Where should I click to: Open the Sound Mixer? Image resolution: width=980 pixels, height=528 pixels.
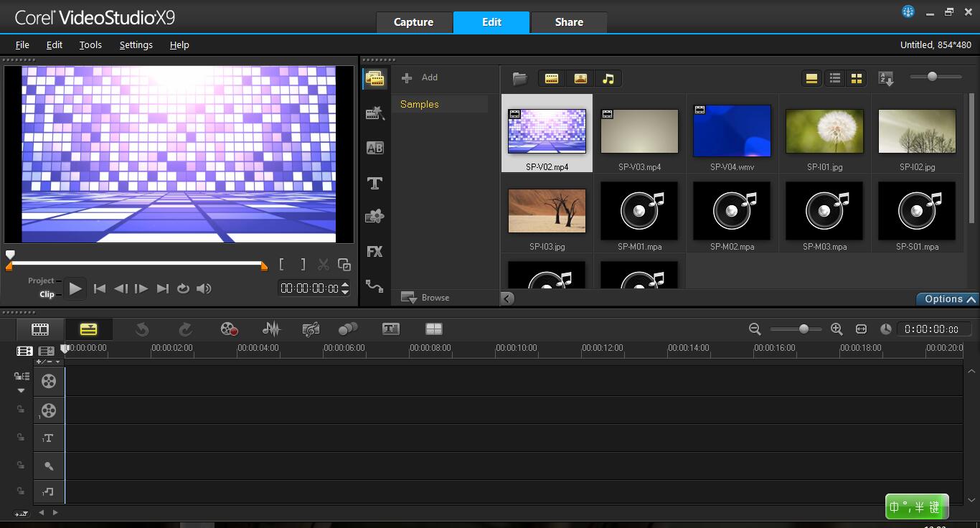271,329
